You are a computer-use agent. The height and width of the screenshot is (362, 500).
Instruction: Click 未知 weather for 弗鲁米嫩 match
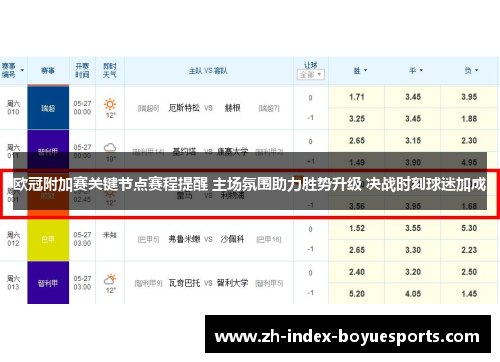pyautogui.click(x=110, y=235)
